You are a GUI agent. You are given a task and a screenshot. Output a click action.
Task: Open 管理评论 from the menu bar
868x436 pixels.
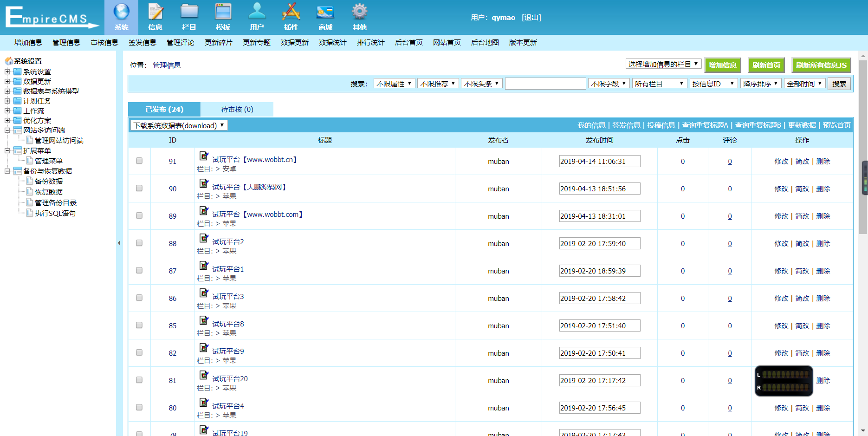(180, 42)
